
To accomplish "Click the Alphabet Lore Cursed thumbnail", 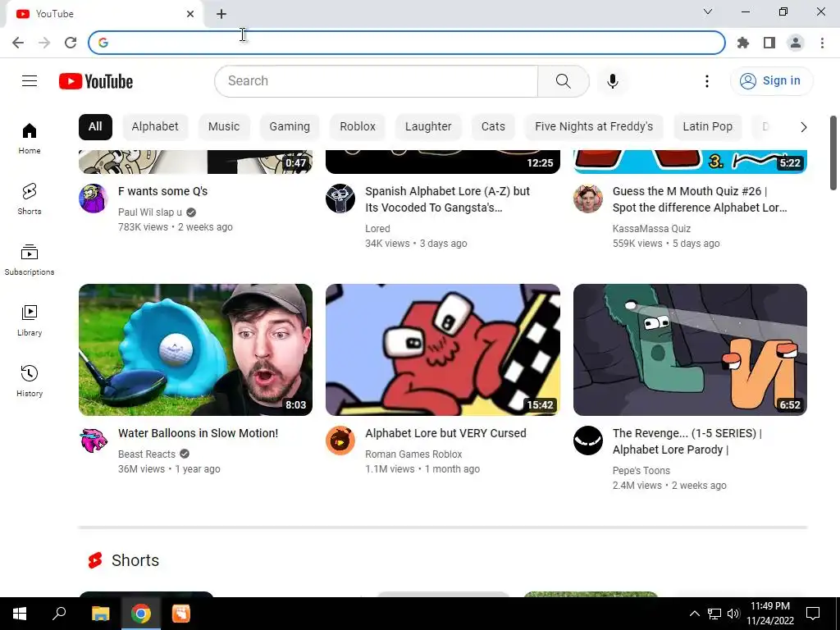I will [443, 349].
